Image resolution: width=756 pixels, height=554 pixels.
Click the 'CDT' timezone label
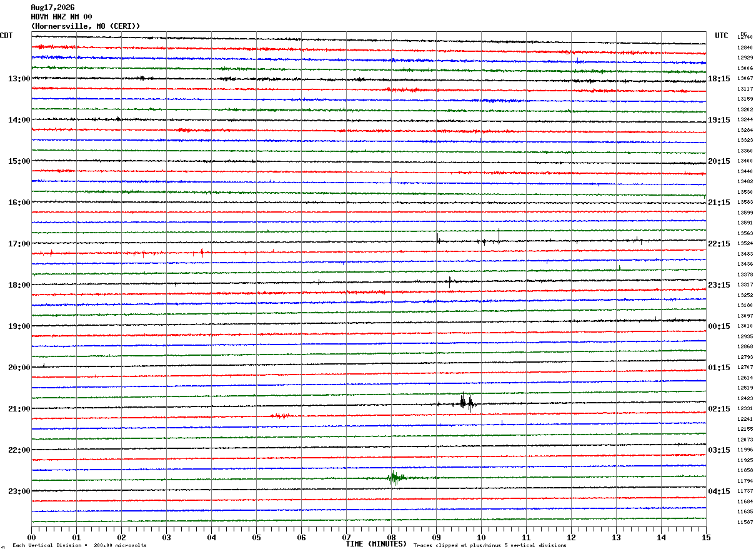(x=6, y=36)
